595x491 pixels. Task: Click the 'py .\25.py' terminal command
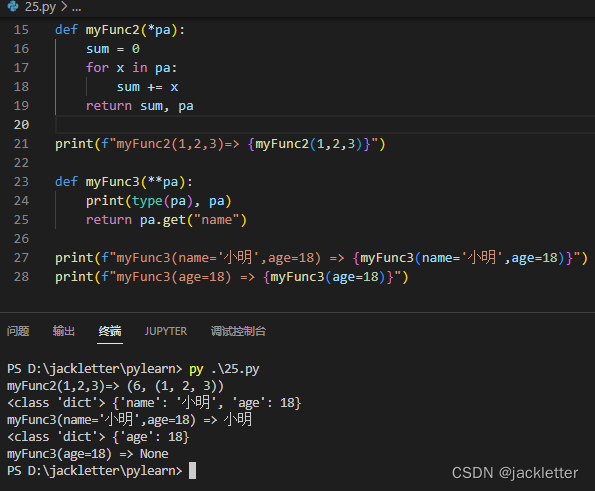(224, 369)
